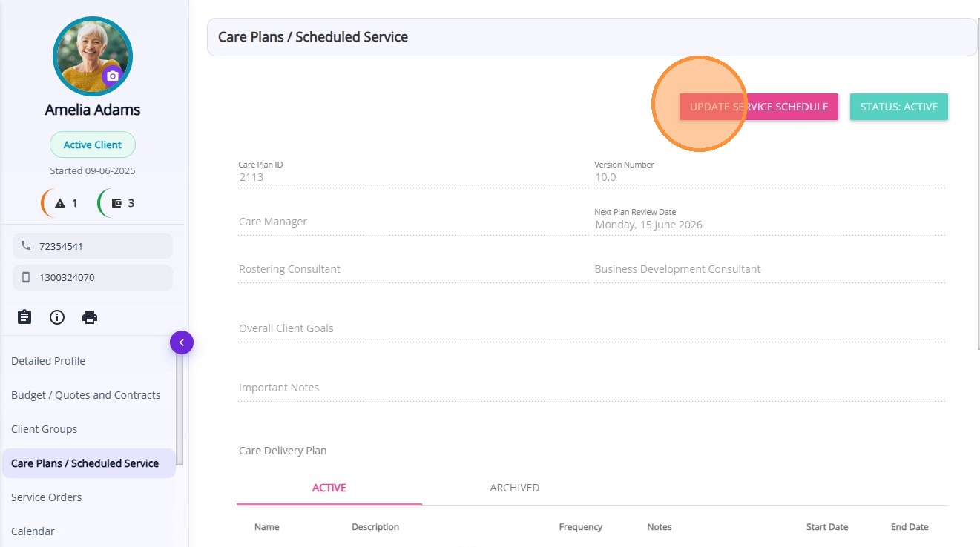Switch to the Archived tab
Image resolution: width=980 pixels, height=547 pixels.
click(x=514, y=488)
